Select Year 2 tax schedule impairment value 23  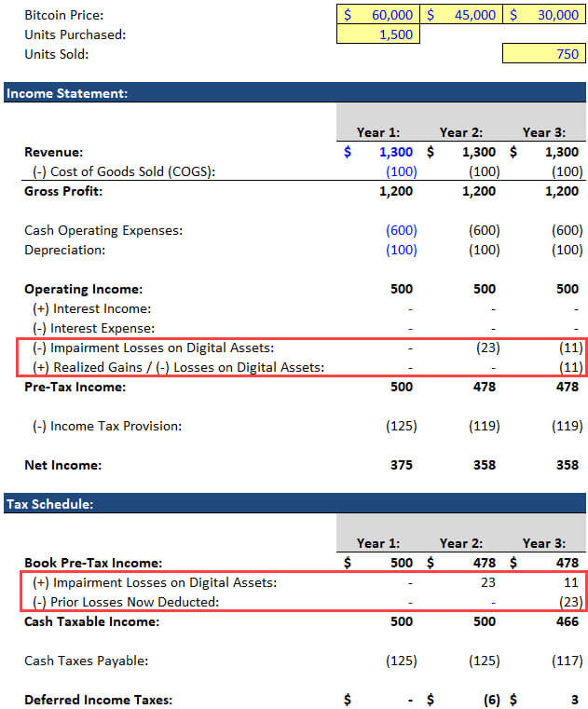tap(488, 582)
